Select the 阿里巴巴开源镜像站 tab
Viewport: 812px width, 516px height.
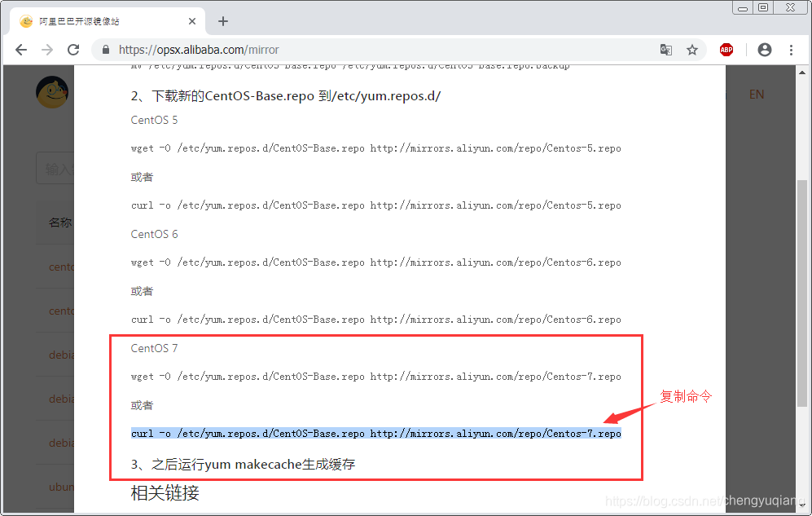tap(108, 21)
